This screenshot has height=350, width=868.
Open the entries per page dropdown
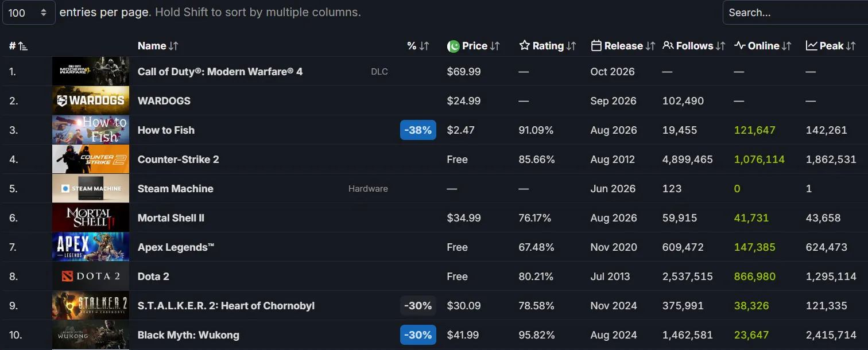coord(29,13)
